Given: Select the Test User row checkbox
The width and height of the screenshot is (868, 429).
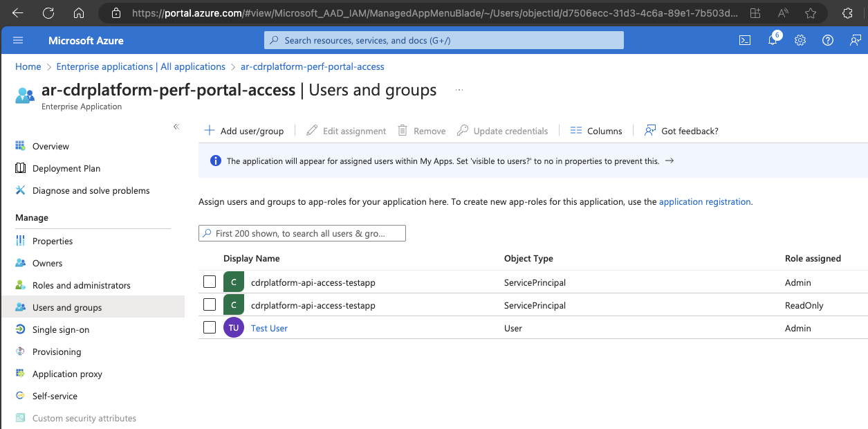Looking at the screenshot, I should (210, 328).
